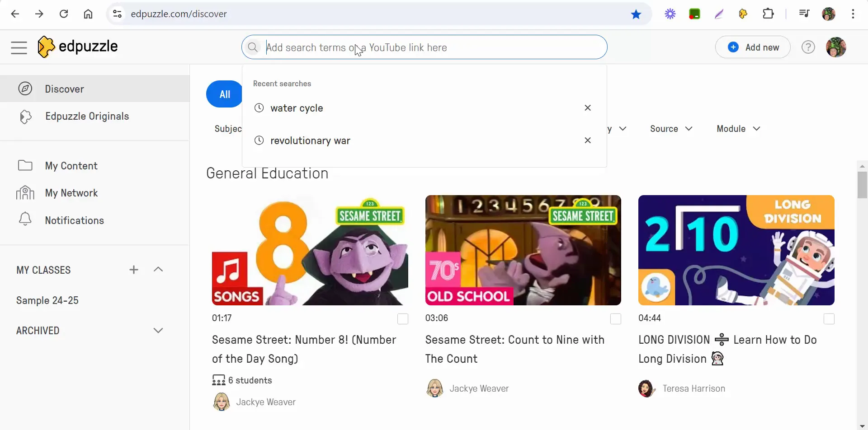
Task: Open the Module filter dropdown
Action: coord(739,129)
